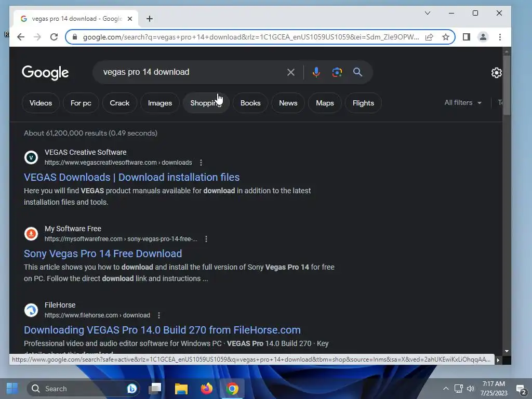This screenshot has height=399, width=532.
Task: Bookmark this tab with the star icon
Action: tap(446, 37)
